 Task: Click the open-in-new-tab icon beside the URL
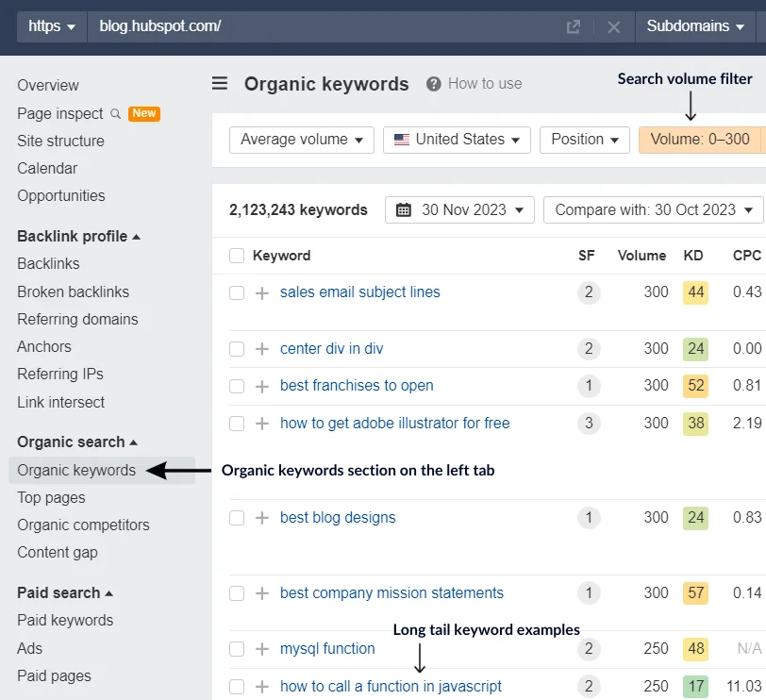click(574, 26)
